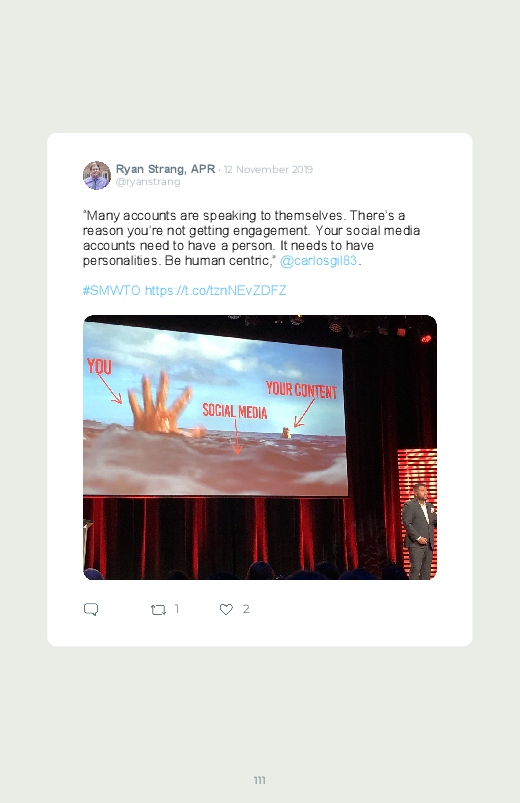Open the #SMWTO hashtag
The height and width of the screenshot is (803, 520).
coord(111,290)
